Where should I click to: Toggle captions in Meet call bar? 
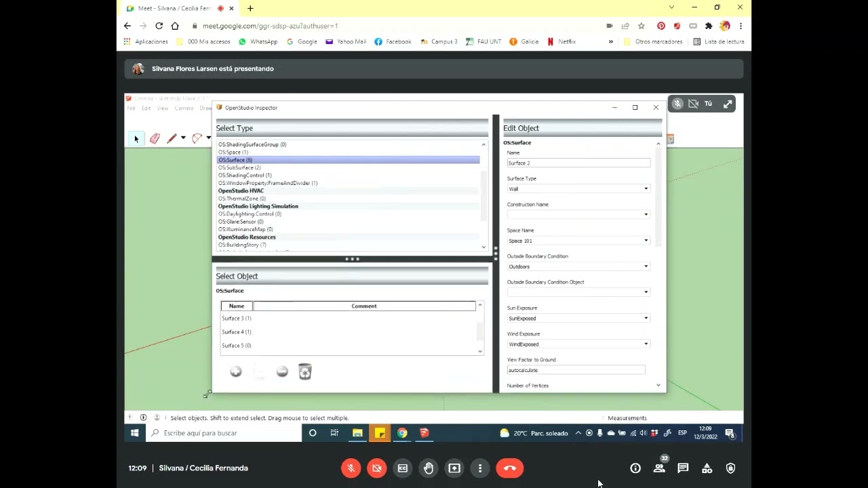(x=403, y=468)
